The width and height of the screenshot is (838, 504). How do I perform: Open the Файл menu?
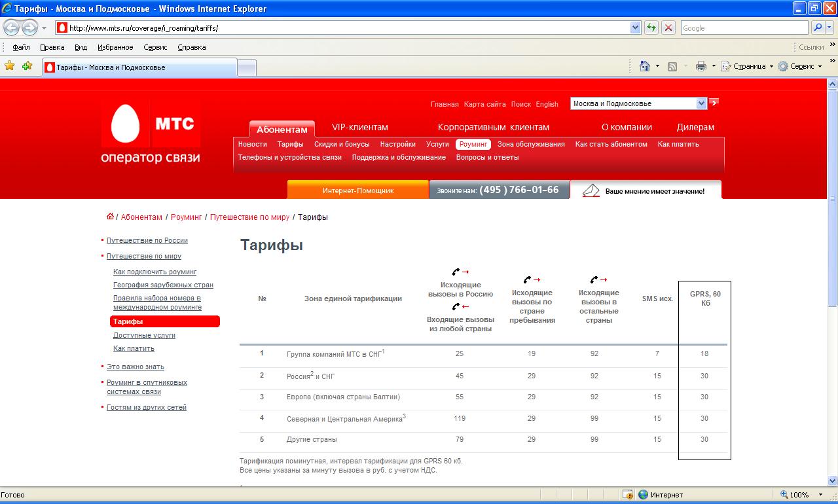click(x=21, y=47)
